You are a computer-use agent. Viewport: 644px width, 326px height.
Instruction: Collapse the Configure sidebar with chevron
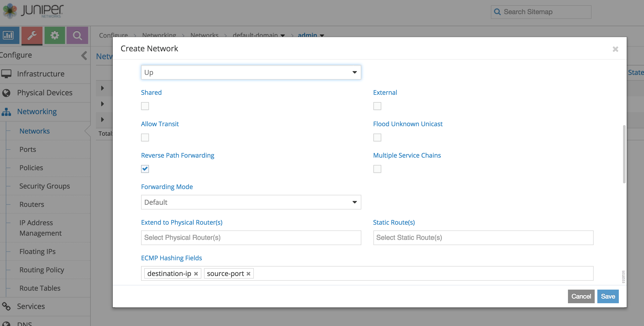[x=84, y=56]
